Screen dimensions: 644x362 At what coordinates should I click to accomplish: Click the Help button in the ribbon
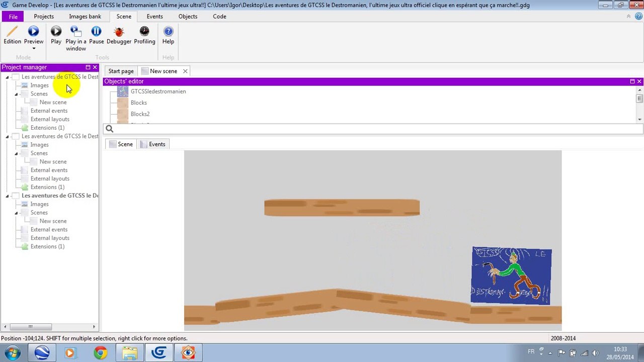point(168,36)
